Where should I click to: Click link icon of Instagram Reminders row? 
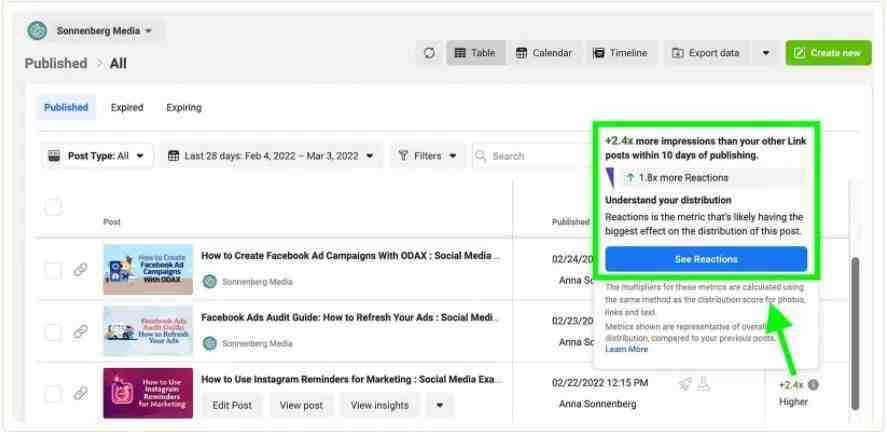coord(80,394)
